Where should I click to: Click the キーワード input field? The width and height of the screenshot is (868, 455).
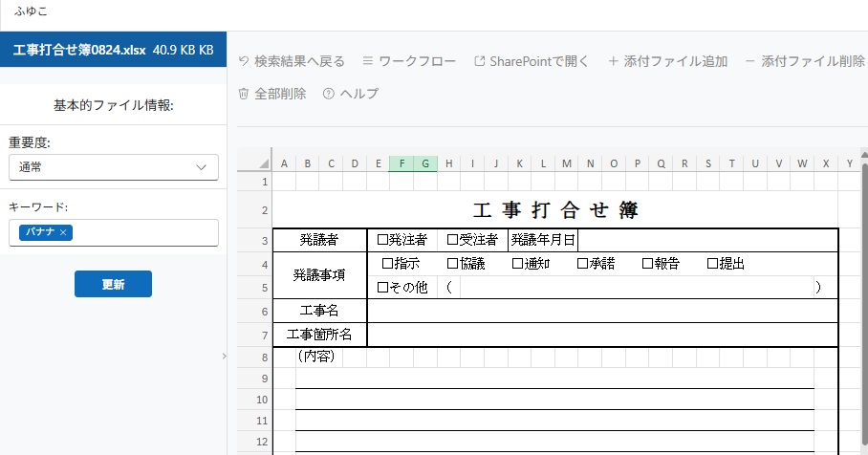click(143, 232)
